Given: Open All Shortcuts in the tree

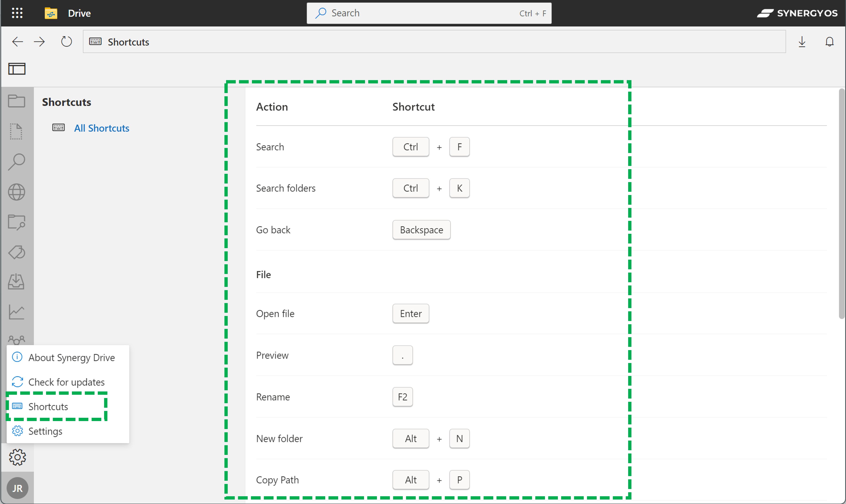Looking at the screenshot, I should [102, 128].
